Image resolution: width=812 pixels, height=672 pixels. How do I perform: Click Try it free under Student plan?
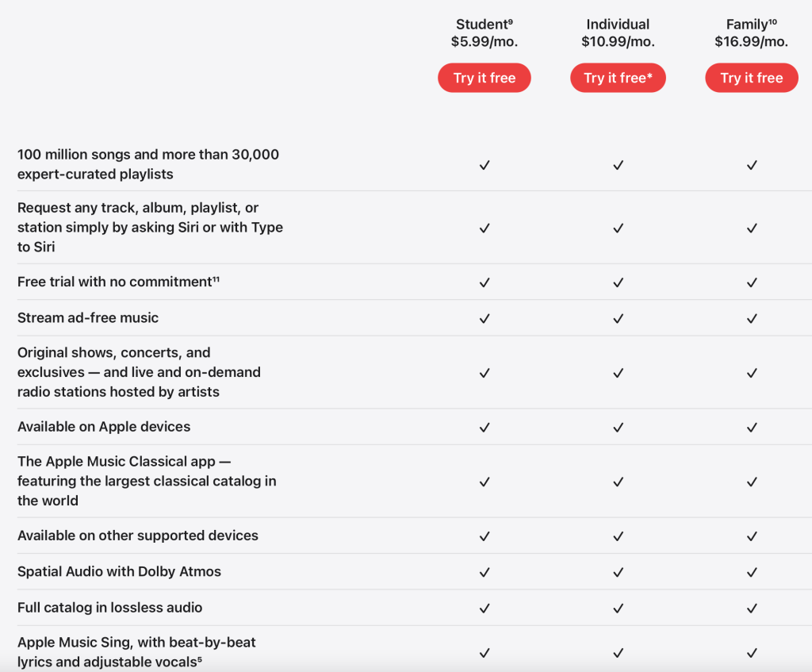click(x=484, y=78)
